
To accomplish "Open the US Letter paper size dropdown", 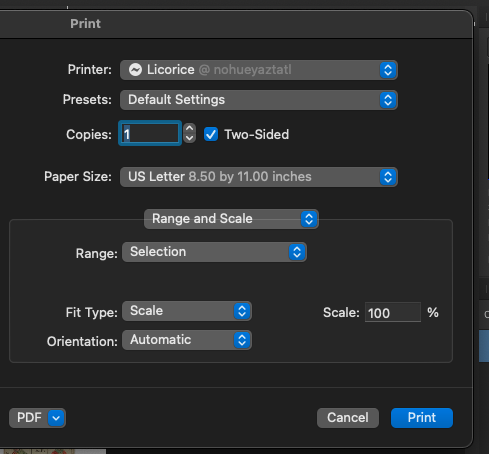I will coord(259,177).
